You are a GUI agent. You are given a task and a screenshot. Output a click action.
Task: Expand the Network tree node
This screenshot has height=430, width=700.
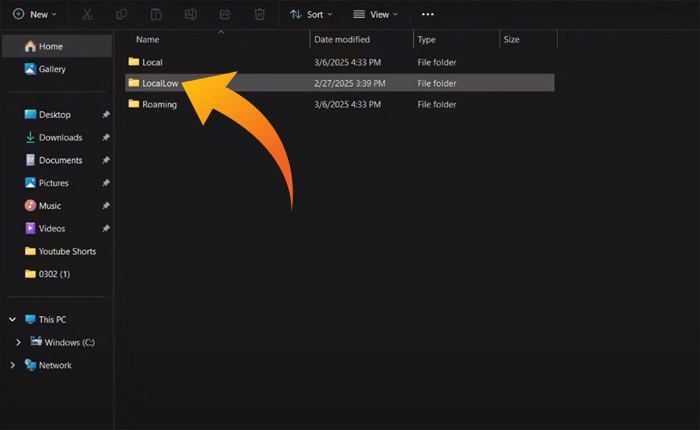coord(12,366)
